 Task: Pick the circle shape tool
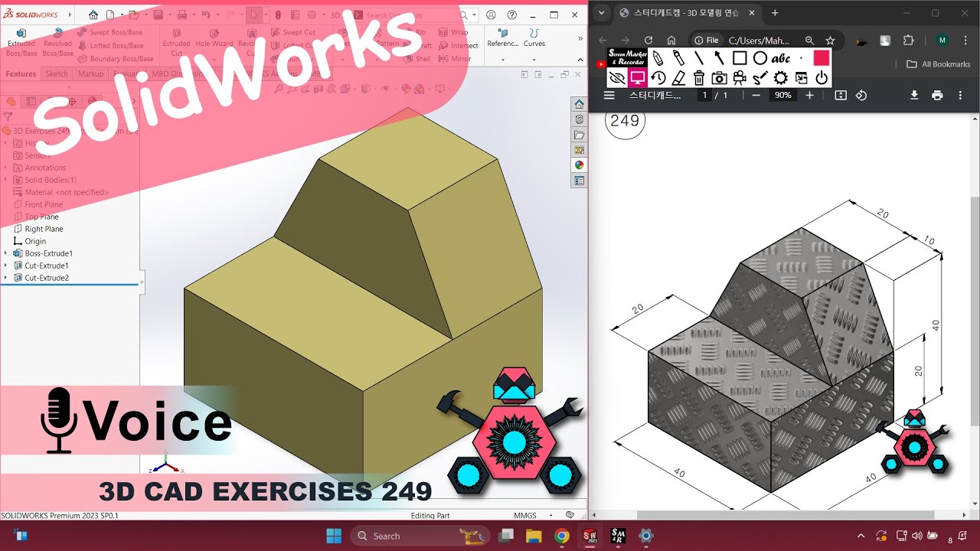pos(759,58)
